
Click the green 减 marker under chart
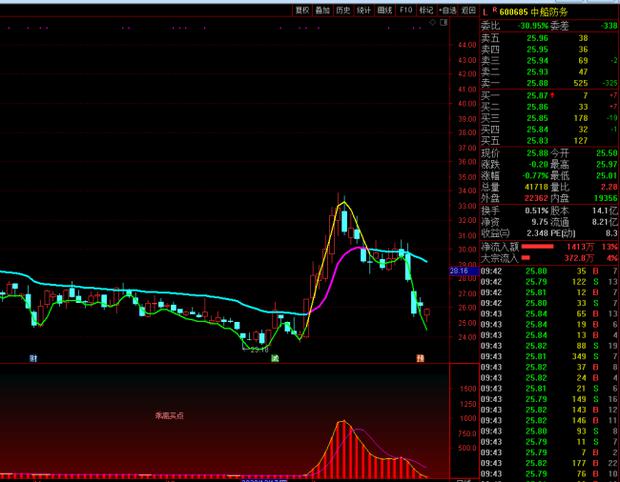[x=275, y=358]
